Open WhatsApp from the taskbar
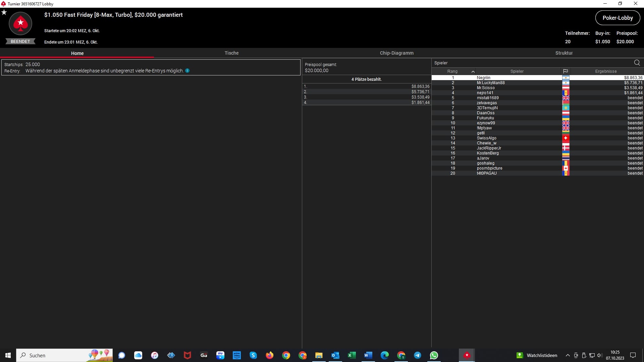This screenshot has width=644, height=362. pyautogui.click(x=434, y=355)
